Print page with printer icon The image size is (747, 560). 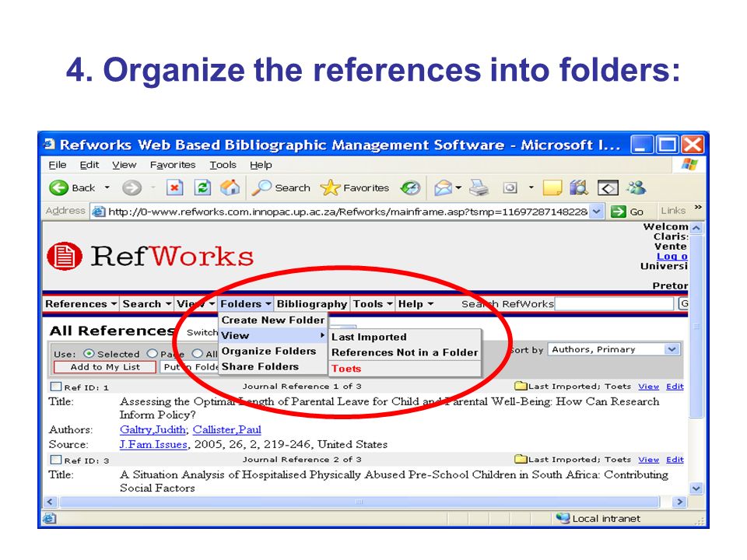pyautogui.click(x=479, y=187)
